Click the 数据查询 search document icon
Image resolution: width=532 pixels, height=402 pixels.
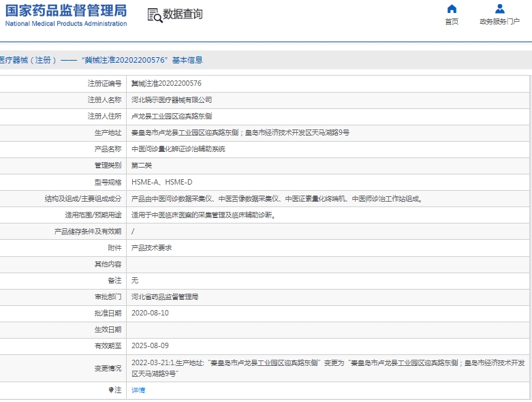pos(155,15)
